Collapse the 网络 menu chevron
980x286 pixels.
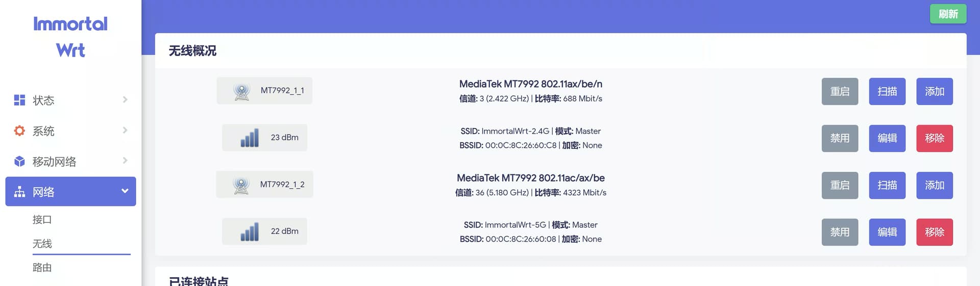(125, 191)
